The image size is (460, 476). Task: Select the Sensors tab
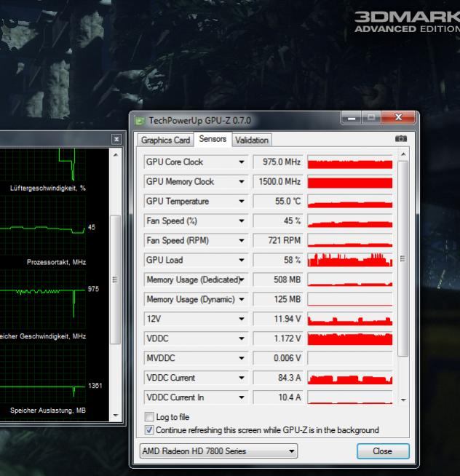(x=213, y=139)
